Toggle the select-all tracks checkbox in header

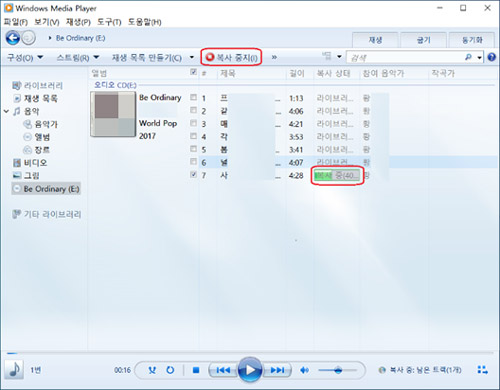[x=193, y=72]
